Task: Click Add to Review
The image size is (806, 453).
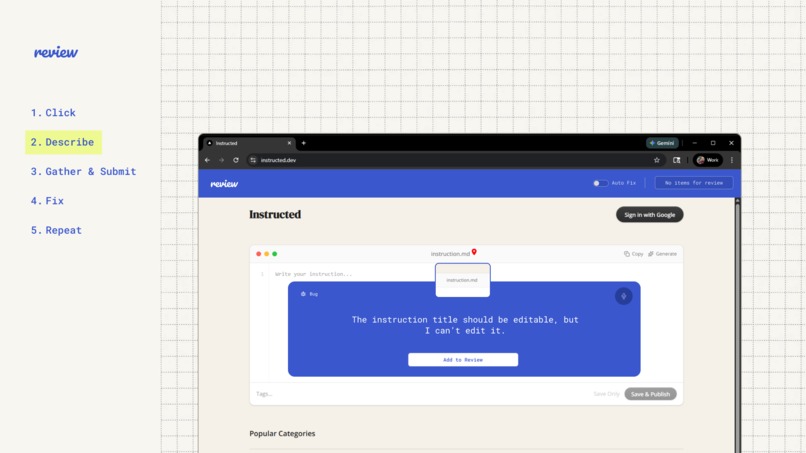Action: click(463, 360)
